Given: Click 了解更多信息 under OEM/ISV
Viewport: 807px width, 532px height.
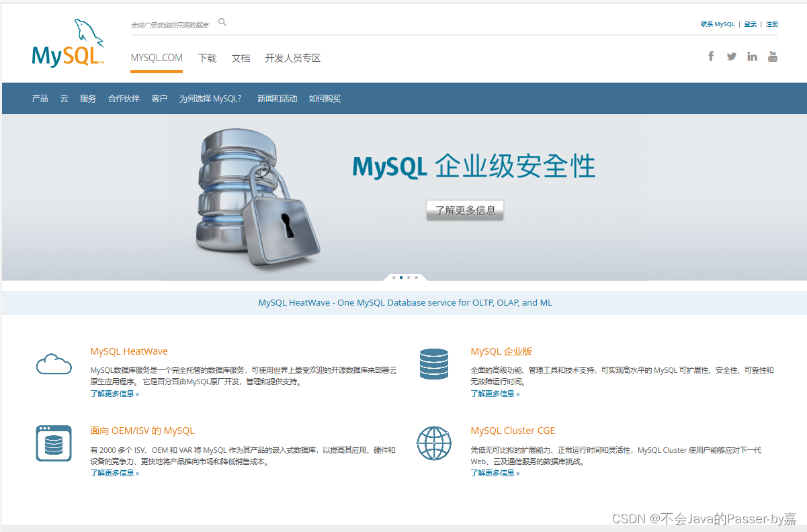Looking at the screenshot, I should coord(115,473).
